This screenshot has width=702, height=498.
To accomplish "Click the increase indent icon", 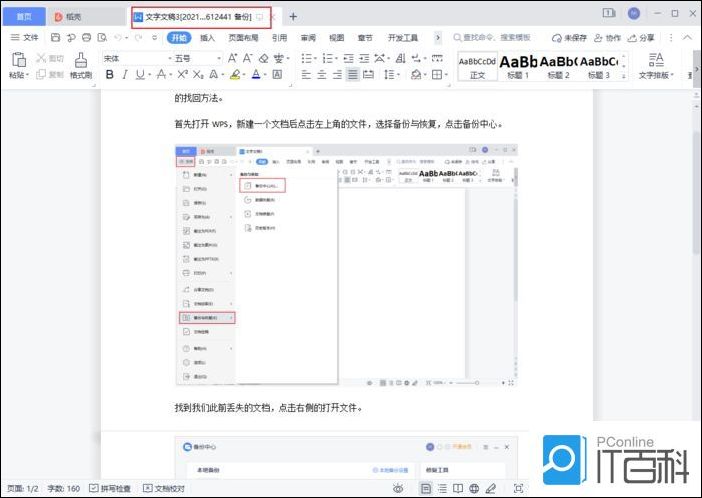I will point(364,58).
